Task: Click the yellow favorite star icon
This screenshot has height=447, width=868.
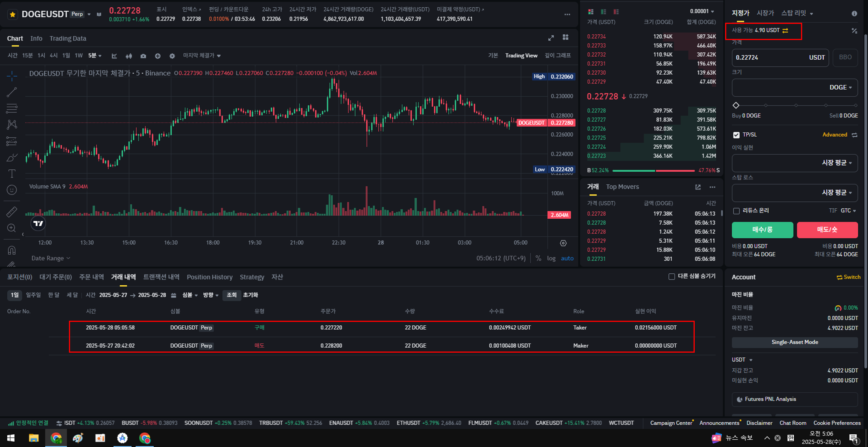Action: click(13, 14)
